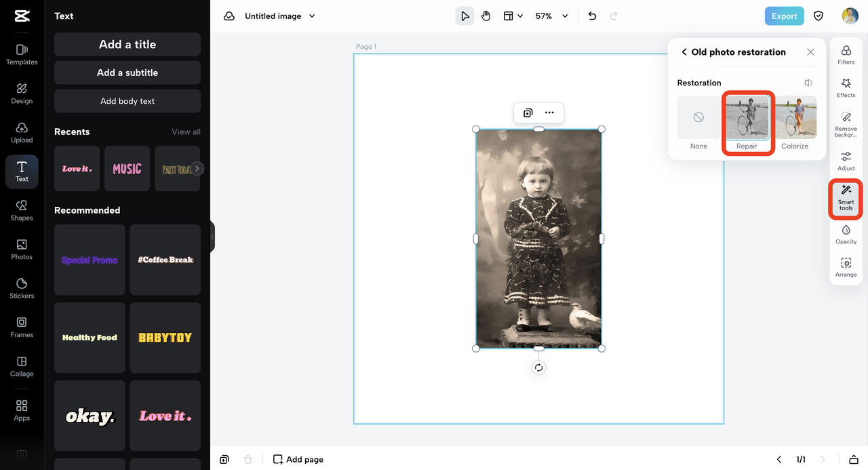Select the Healthy Food text preset

click(90, 338)
